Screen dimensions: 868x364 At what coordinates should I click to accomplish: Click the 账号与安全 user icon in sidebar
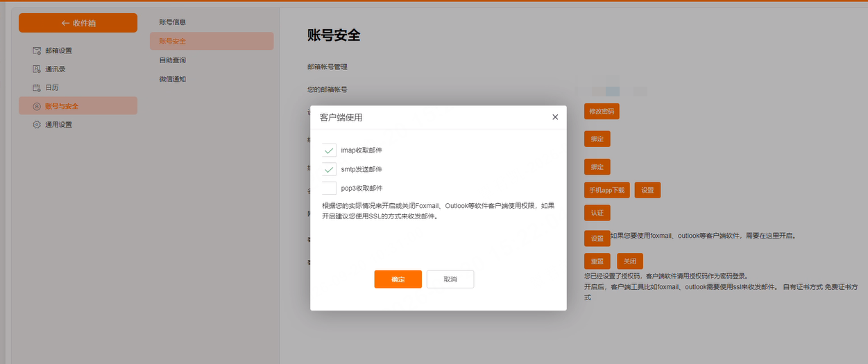tap(37, 106)
